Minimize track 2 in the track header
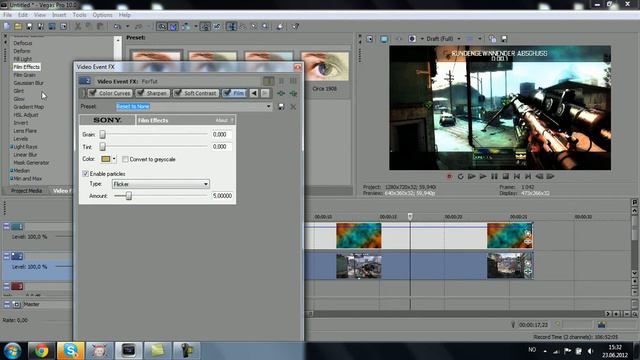Viewport: 640px width, 360px height. pos(7,256)
